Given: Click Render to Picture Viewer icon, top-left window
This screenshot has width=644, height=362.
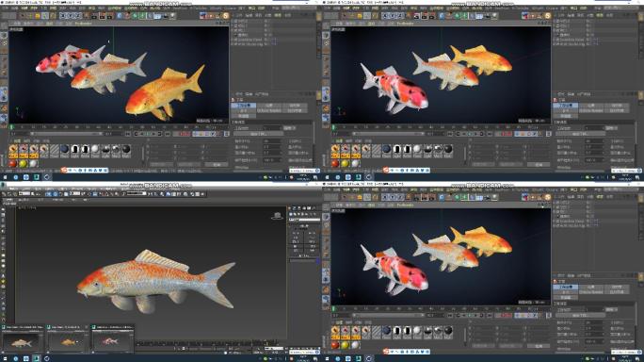Looking at the screenshot, I should 103,16.
